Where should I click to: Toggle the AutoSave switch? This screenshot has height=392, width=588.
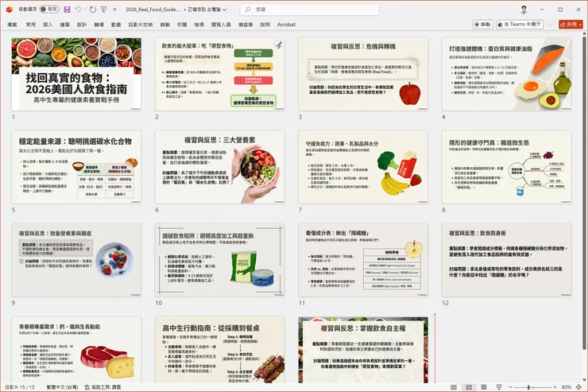(x=49, y=9)
